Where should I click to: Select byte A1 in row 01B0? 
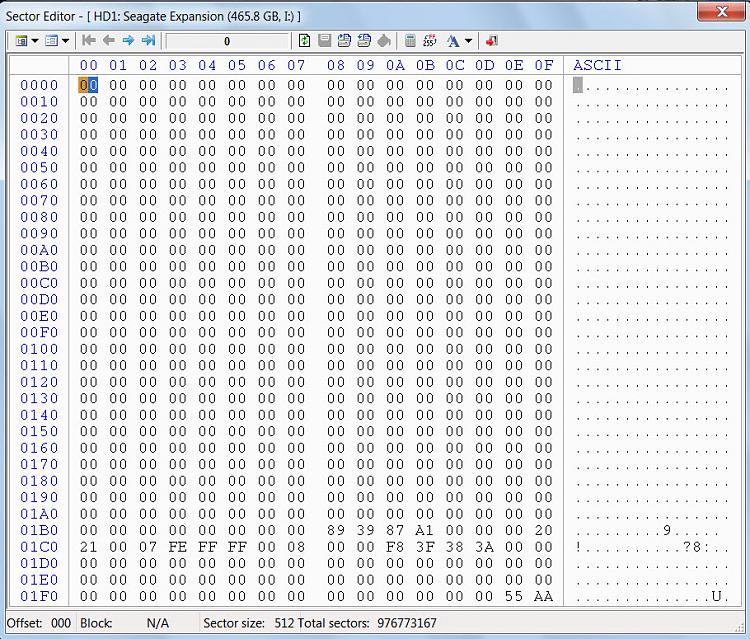point(425,530)
